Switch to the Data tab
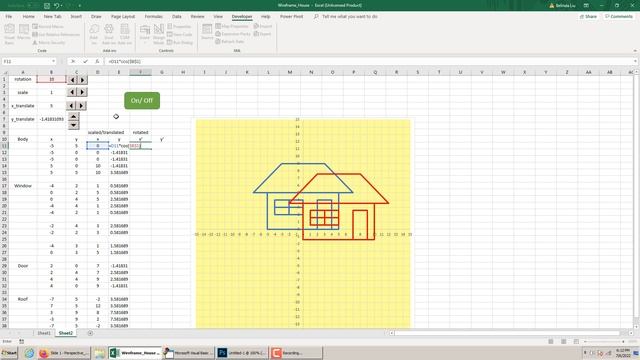This screenshot has height=360, width=640. (177, 16)
